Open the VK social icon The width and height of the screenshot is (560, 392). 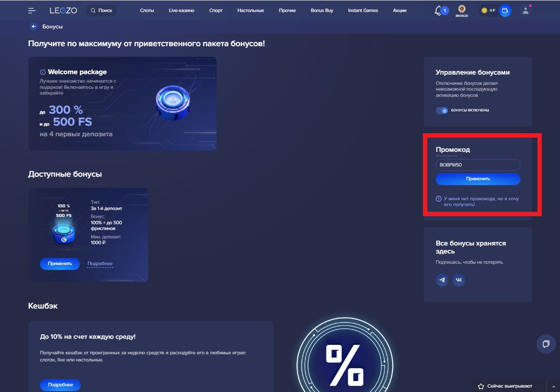(x=459, y=280)
